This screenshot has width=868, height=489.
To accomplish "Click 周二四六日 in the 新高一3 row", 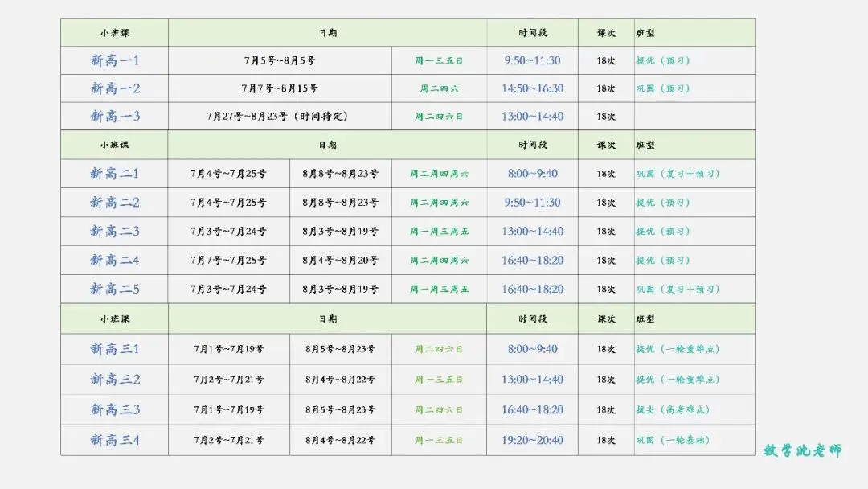I will 439,117.
